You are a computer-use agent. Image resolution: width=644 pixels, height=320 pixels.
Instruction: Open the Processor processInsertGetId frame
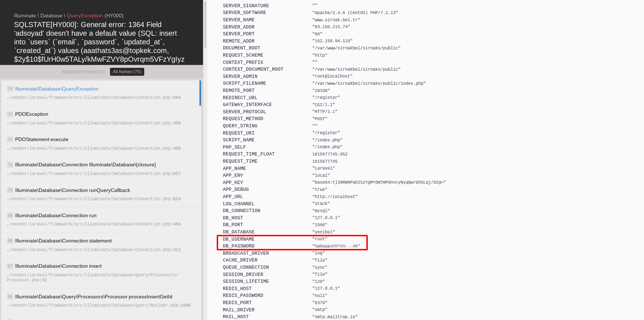pyautogui.click(x=94, y=297)
